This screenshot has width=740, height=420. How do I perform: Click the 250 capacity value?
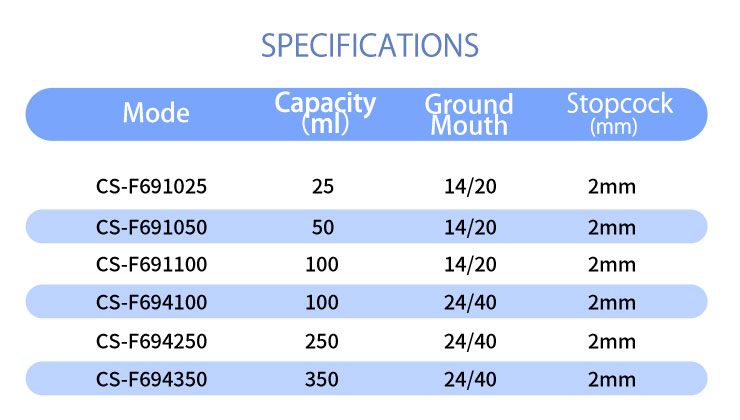point(322,342)
